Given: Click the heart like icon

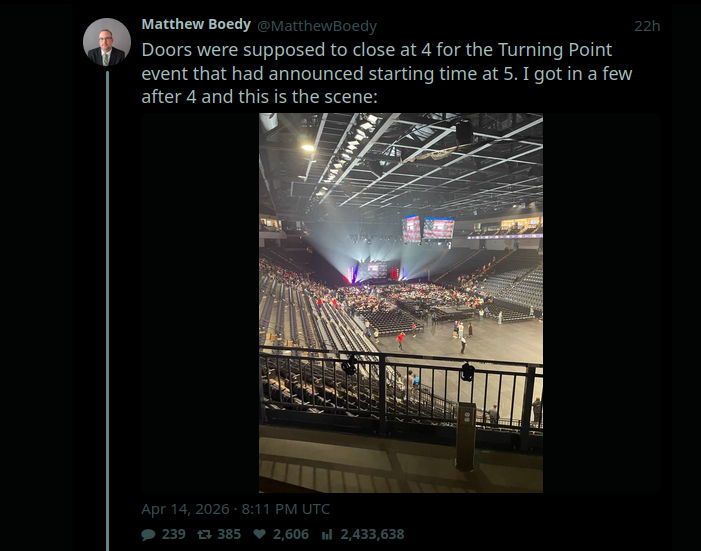Looking at the screenshot, I should (x=260, y=534).
